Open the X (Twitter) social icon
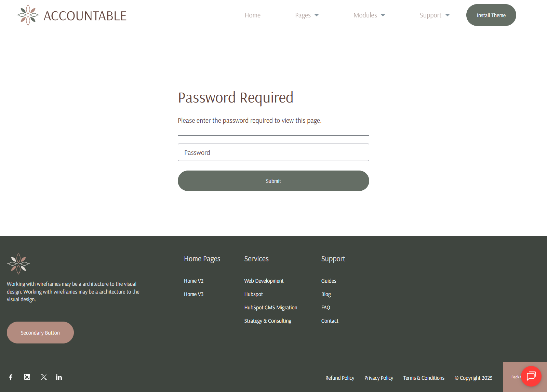This screenshot has height=392, width=547. point(44,377)
